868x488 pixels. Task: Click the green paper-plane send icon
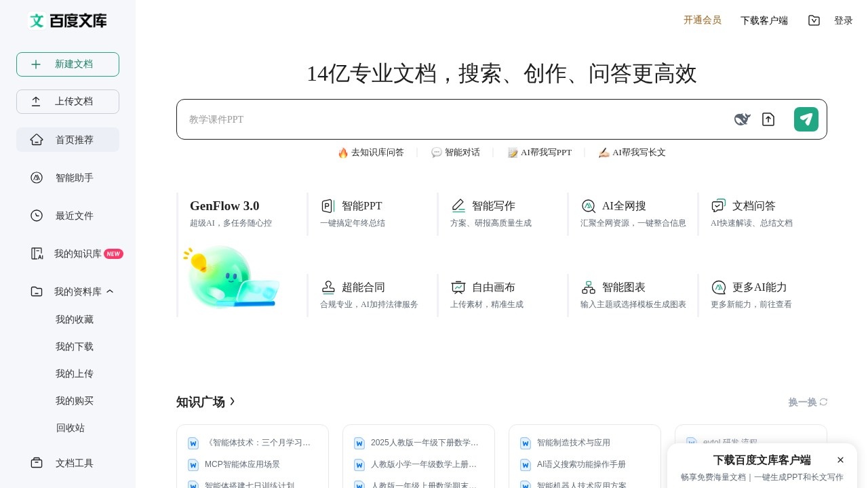click(806, 119)
